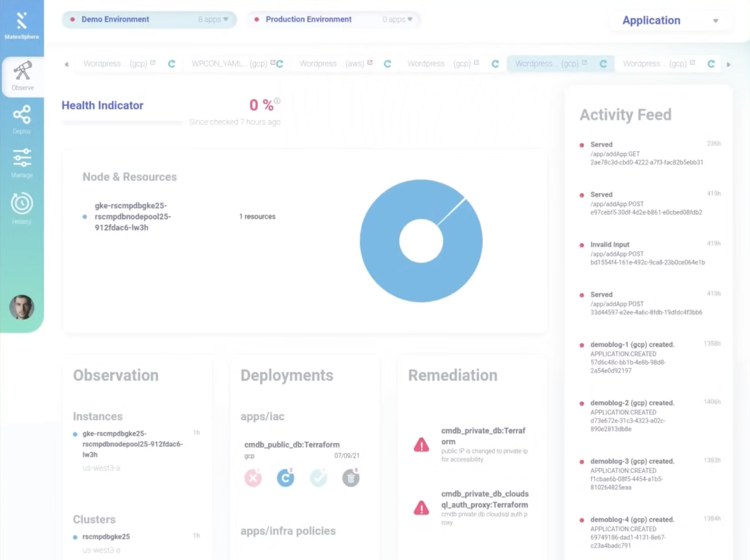Click the user profile avatar
750x560 pixels.
click(22, 307)
